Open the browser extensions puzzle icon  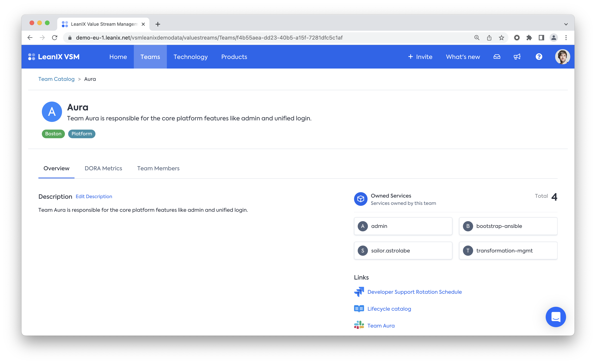click(529, 38)
